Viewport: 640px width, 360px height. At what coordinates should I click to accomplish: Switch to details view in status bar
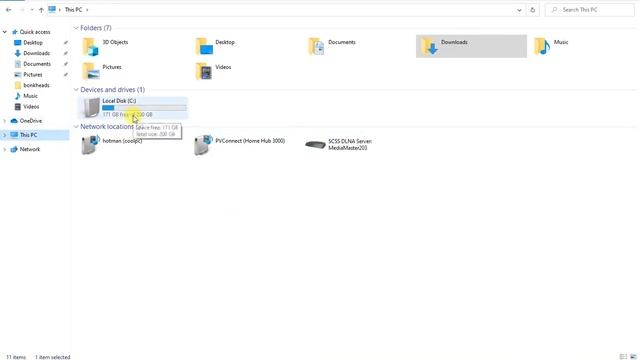pyautogui.click(x=623, y=357)
